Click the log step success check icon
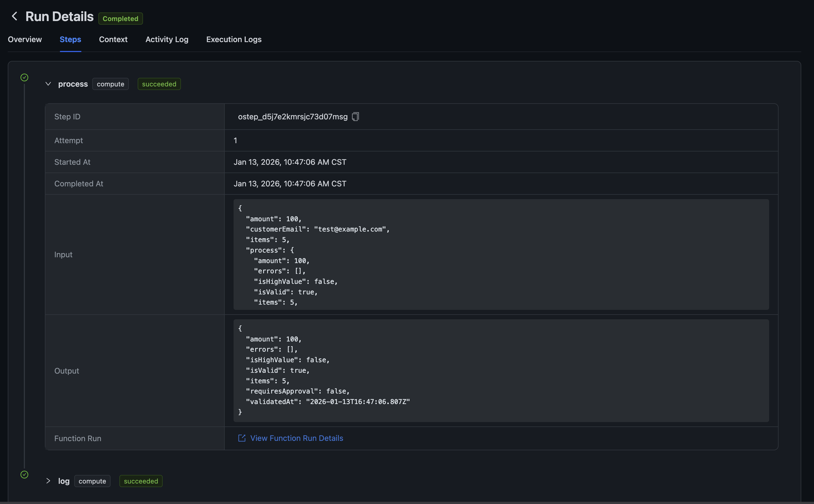The image size is (814, 504). click(x=24, y=474)
